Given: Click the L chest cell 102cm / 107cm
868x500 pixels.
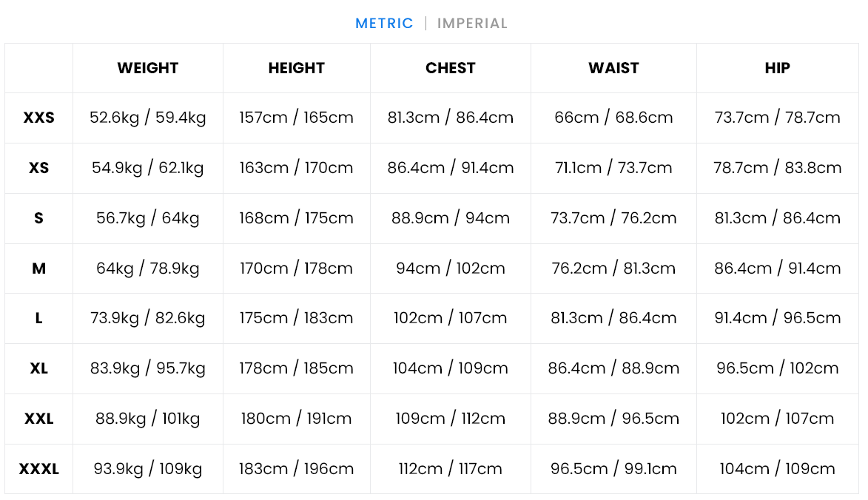Looking at the screenshot, I should [450, 318].
